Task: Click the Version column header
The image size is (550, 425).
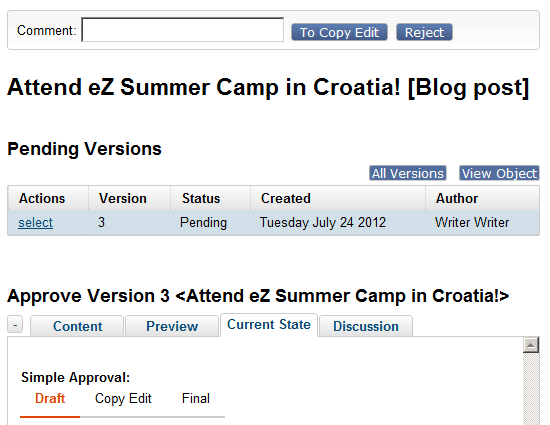Action: point(123,198)
